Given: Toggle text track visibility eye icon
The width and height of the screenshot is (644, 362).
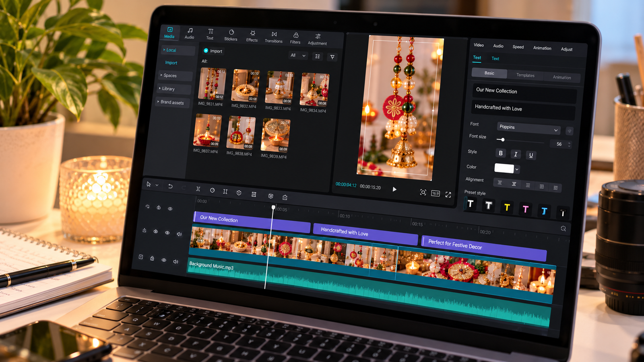Looking at the screenshot, I should click(170, 209).
